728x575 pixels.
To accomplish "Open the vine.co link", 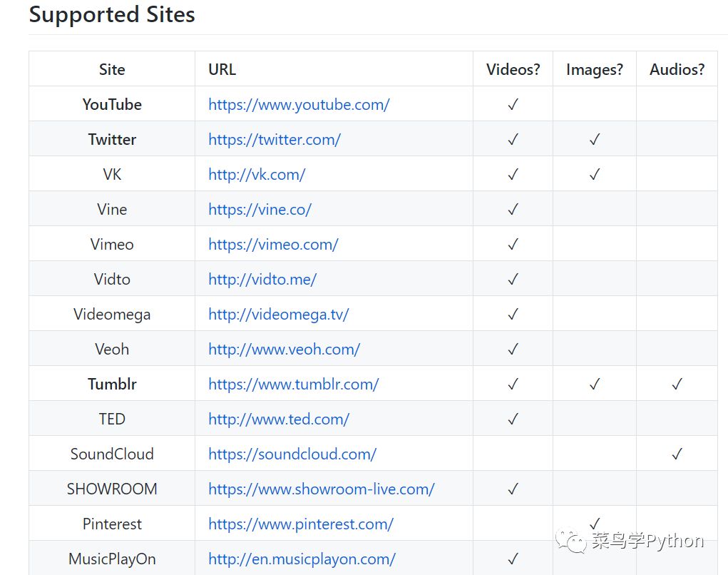I will tap(260, 210).
